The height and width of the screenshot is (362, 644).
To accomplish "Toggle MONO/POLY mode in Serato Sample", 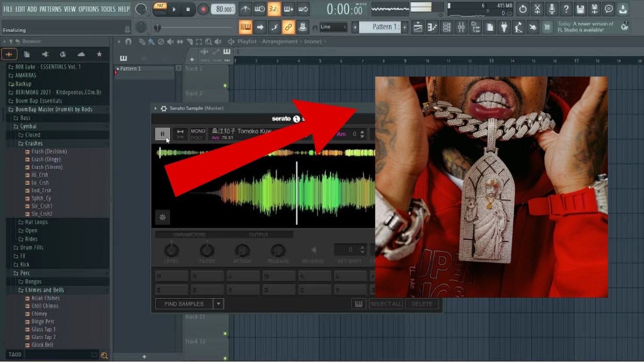I will [x=198, y=134].
